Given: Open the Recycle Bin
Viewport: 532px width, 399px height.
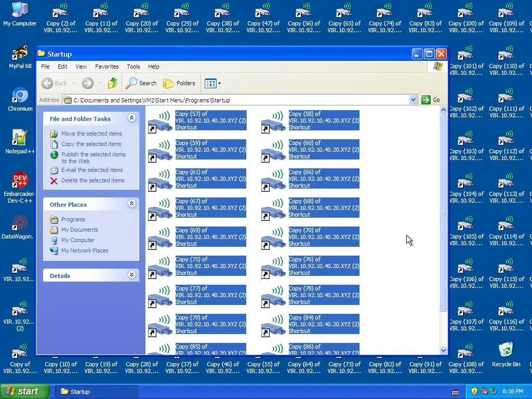Looking at the screenshot, I should point(506,354).
